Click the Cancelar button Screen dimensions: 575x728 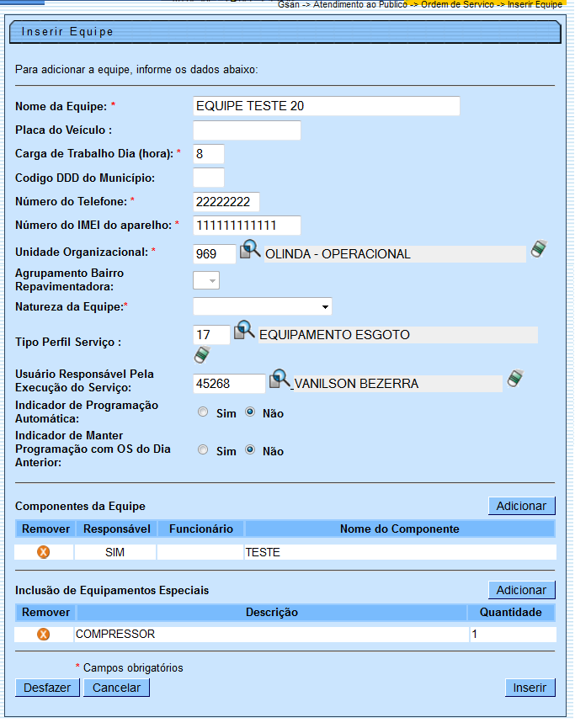coord(116,688)
